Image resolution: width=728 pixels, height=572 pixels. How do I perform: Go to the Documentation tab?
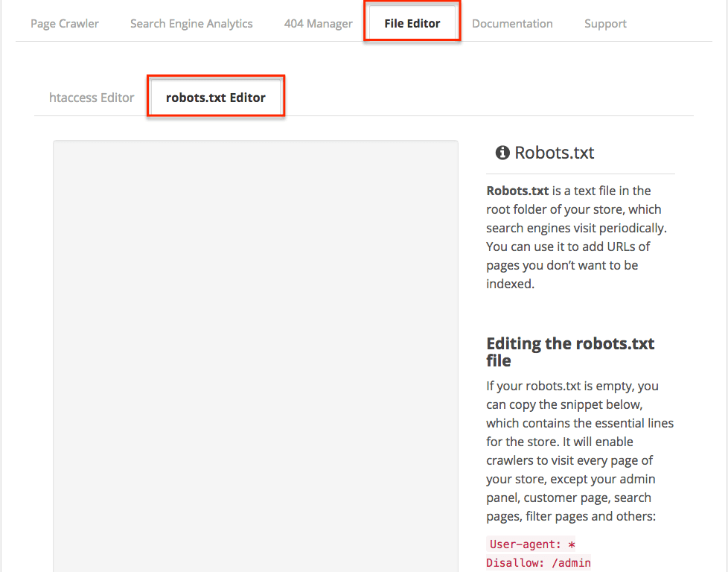[x=512, y=24]
